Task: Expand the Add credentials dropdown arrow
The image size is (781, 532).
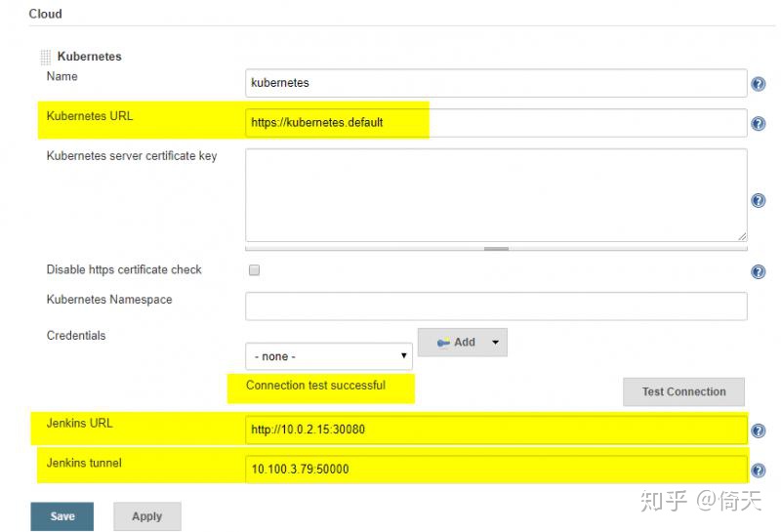Action: [495, 343]
